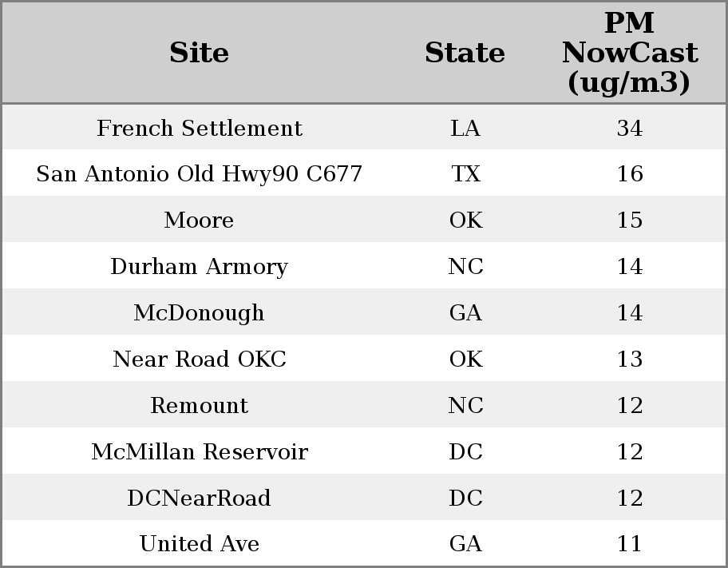Viewport: 728px width, 568px height.
Task: Click the State column header
Action: coord(465,53)
